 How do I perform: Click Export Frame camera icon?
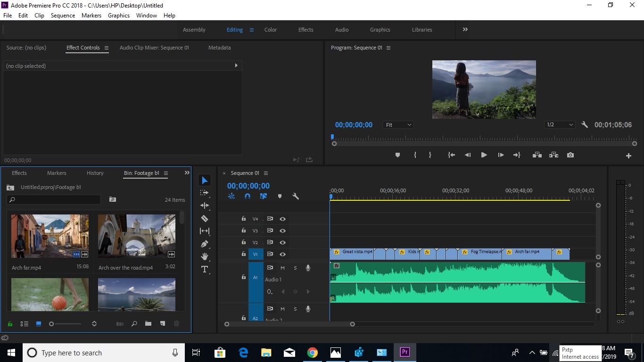570,155
